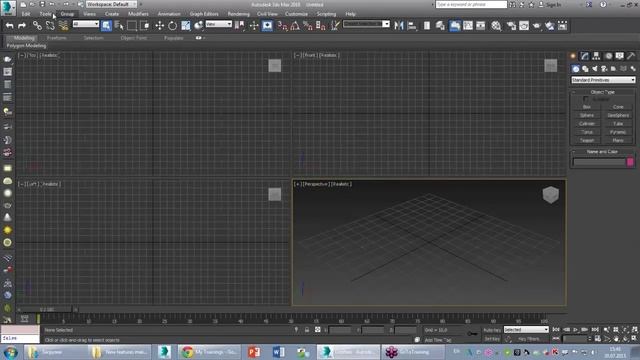Switch to Freeform ribbon tab
Image resolution: width=640 pixels, height=360 pixels.
click(x=57, y=38)
